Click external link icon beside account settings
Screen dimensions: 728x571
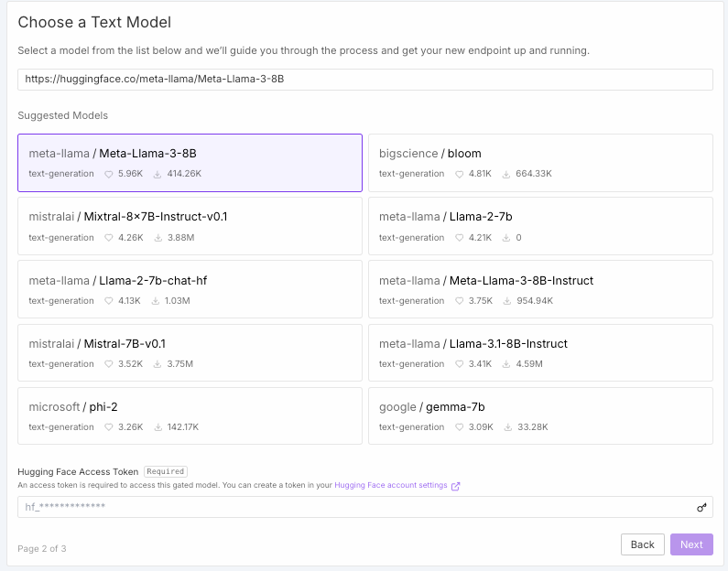coord(456,486)
